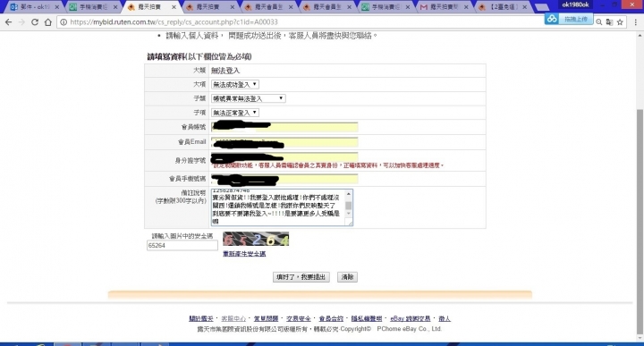The width and height of the screenshot is (644, 346).
Task: Open the 交易安全 footer link
Action: click(x=299, y=318)
